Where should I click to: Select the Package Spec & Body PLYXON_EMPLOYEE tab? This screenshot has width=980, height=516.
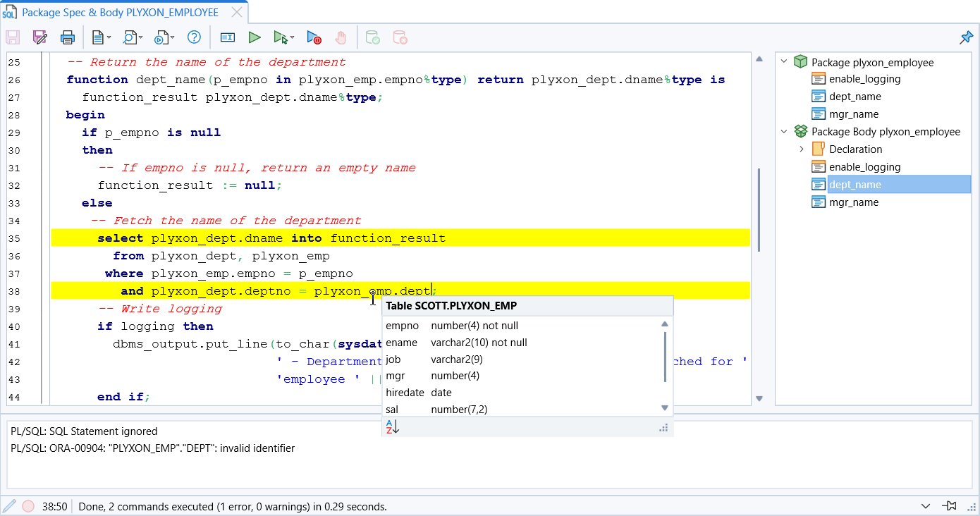120,12
